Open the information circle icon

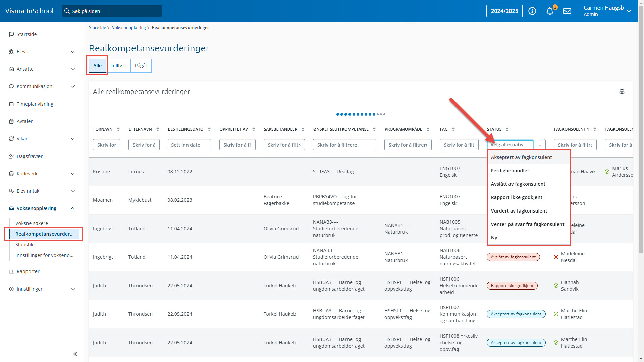(x=532, y=11)
